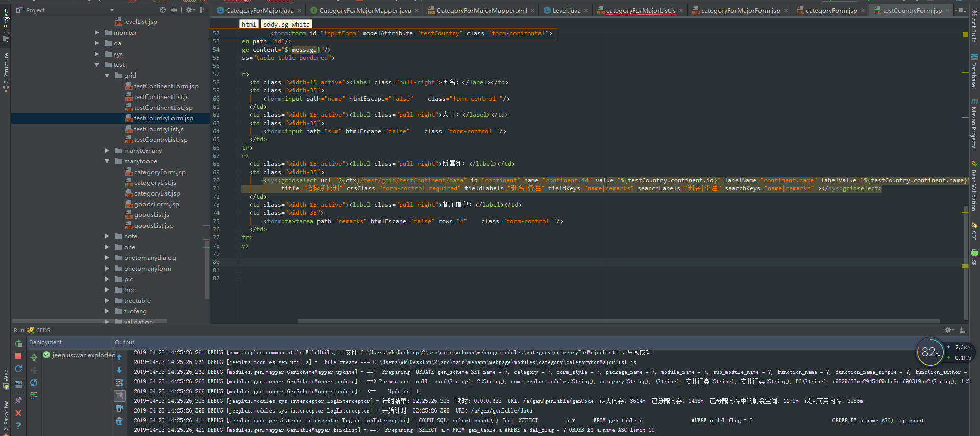
Task: Click the Print console output icon
Action: tap(119, 408)
